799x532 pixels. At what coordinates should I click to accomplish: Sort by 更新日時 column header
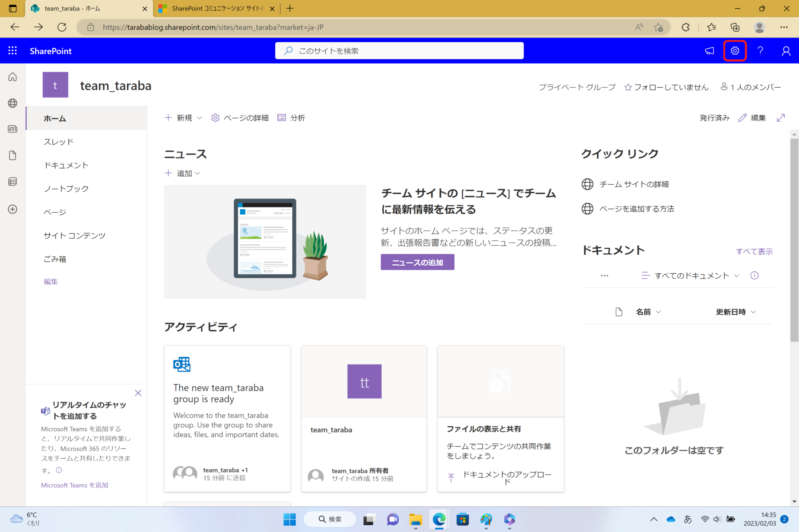(x=737, y=312)
